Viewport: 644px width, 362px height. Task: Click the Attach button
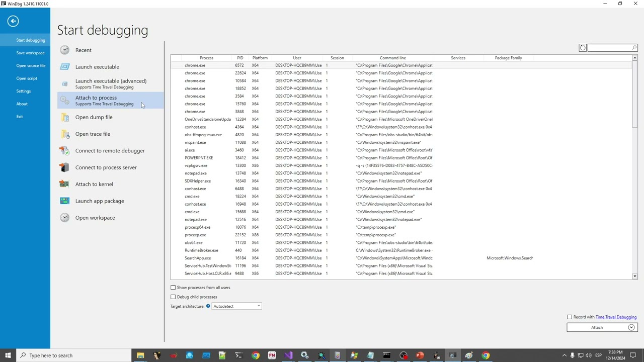pos(597,328)
